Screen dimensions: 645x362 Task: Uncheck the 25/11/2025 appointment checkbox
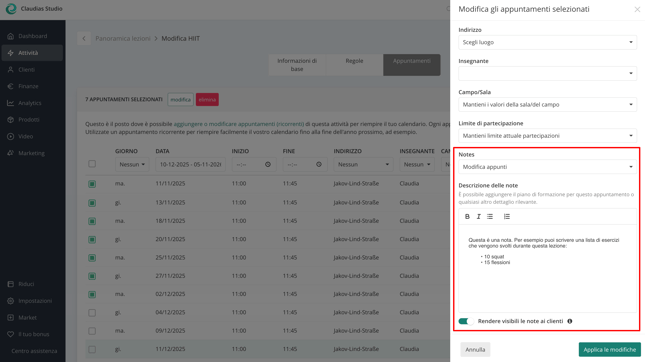92,258
